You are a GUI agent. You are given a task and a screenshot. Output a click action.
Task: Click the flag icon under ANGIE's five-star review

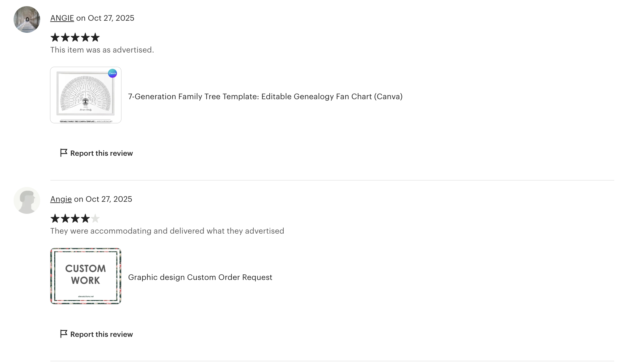click(x=64, y=153)
